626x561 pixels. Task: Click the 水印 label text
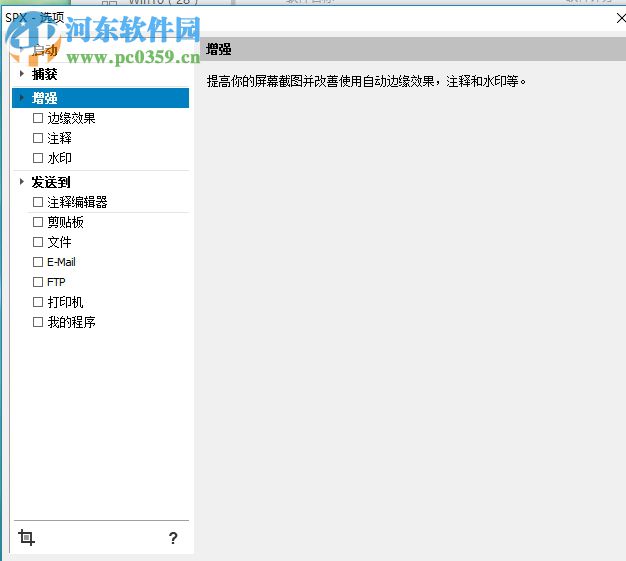click(59, 158)
